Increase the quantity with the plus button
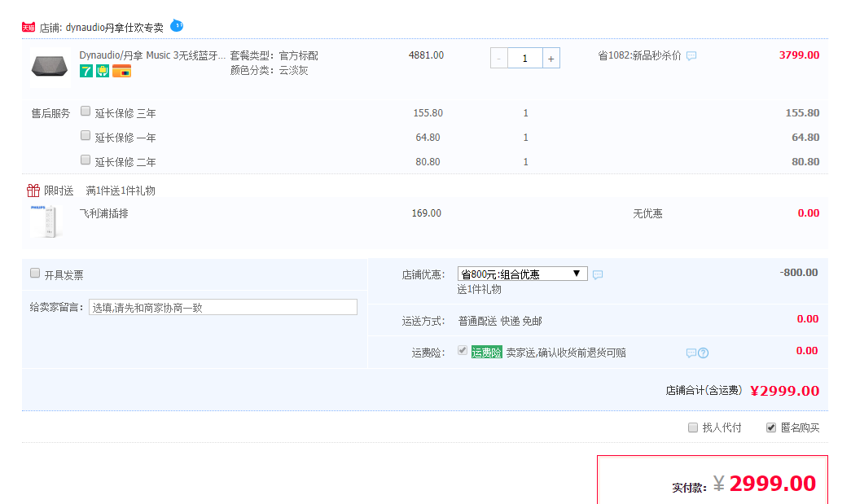Screen dimensions: 851x504 click(x=551, y=58)
